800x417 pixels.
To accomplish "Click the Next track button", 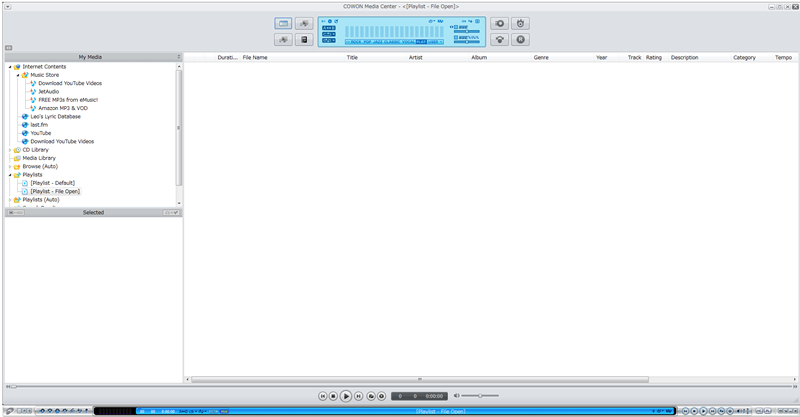I will (359, 396).
